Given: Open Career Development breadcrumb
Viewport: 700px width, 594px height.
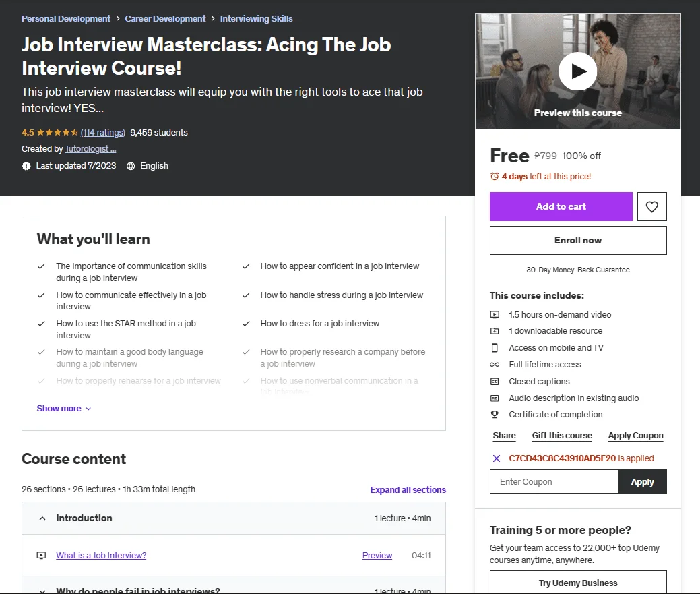Looking at the screenshot, I should pyautogui.click(x=165, y=19).
